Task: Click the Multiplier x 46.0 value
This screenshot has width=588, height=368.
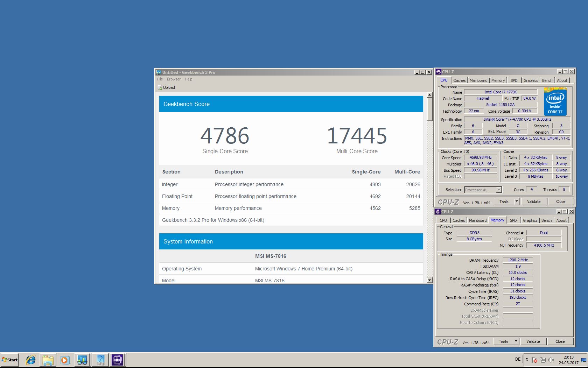Action: 481,164
